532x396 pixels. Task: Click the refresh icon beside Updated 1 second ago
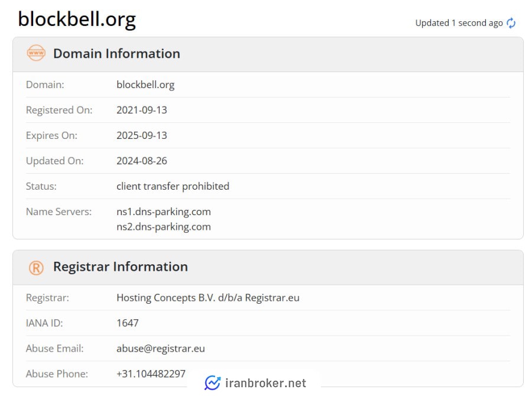pyautogui.click(x=511, y=23)
